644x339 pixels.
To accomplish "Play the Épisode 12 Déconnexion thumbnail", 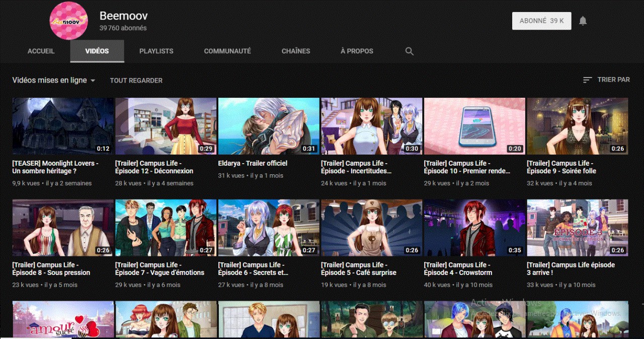I will 166,126.
